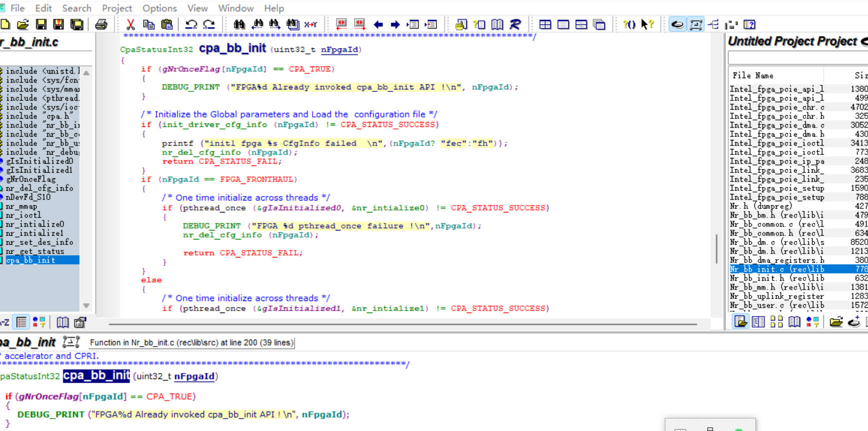Click the Search Backward binoculars icon
The height and width of the screenshot is (431, 868).
coord(257,24)
